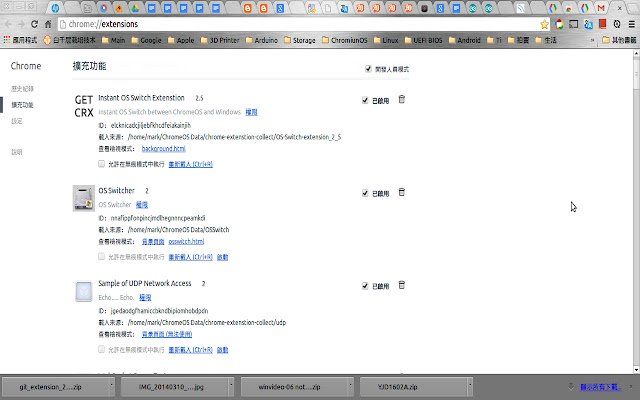Open the osswitch.html inspect view link
Image resolution: width=640 pixels, height=400 pixels.
(186, 241)
